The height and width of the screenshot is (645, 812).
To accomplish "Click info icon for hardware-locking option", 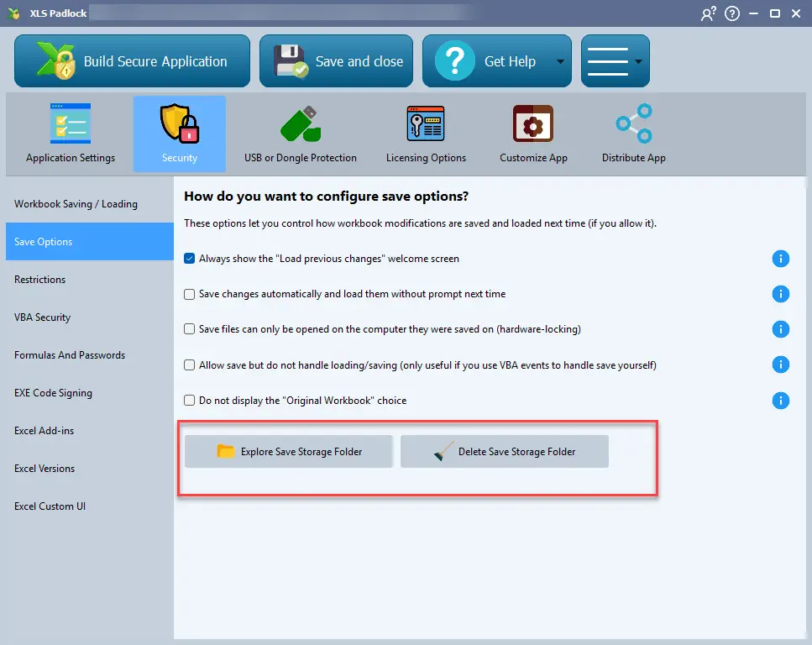I will [780, 329].
